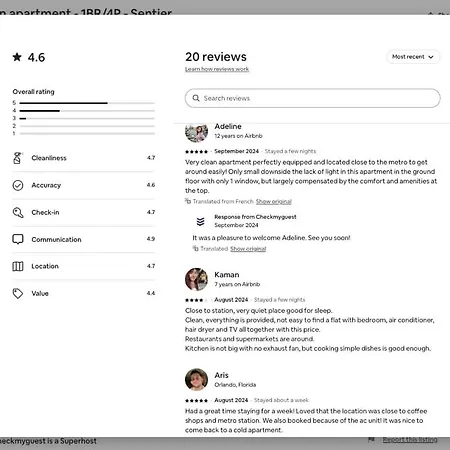450x450 pixels.
Task: Open Aris's profile photo
Action: (x=196, y=379)
